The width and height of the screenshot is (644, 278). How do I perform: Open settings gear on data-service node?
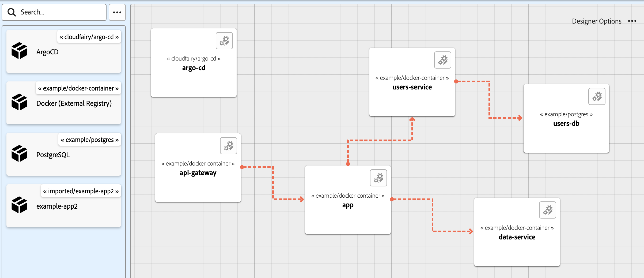pos(548,210)
